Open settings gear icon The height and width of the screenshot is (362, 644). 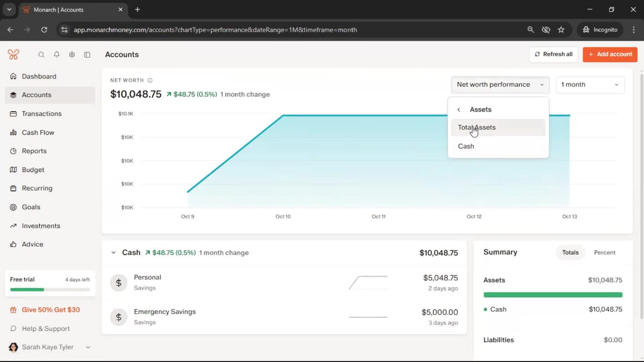click(x=72, y=55)
